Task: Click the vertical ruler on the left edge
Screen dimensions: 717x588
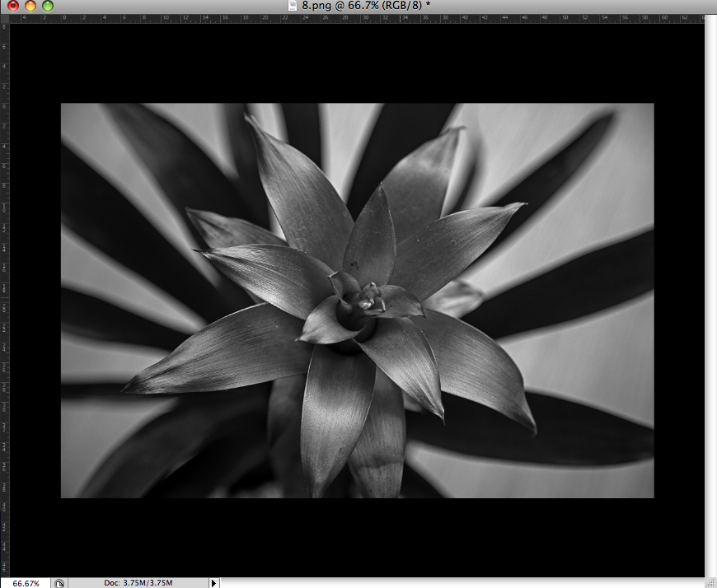Action: coord(6,247)
